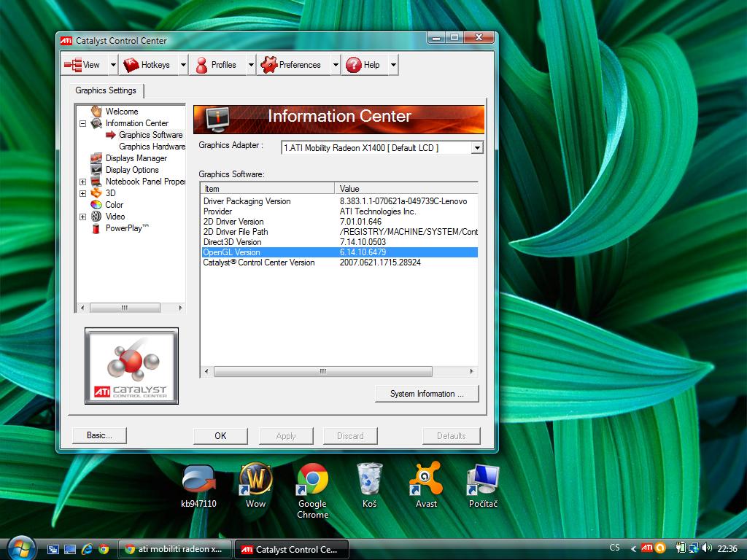Select Graphics Hardware in the tree
Screen dimensions: 747x560
click(152, 147)
